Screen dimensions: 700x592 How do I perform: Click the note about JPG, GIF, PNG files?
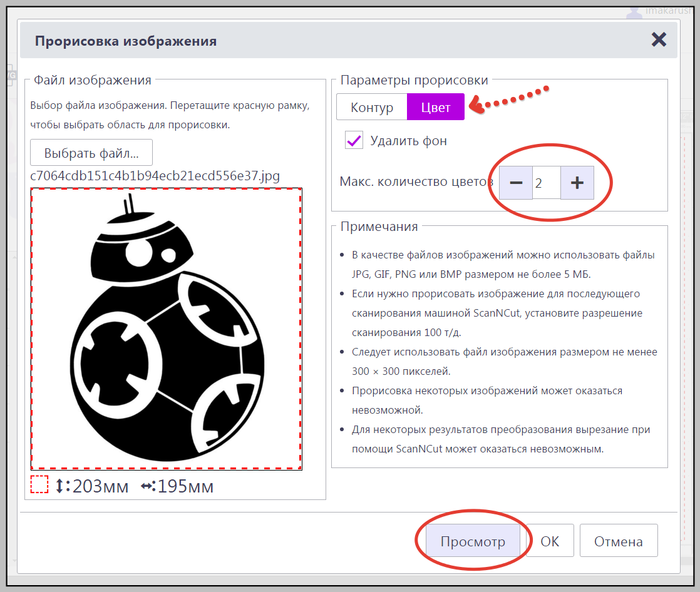tap(503, 264)
